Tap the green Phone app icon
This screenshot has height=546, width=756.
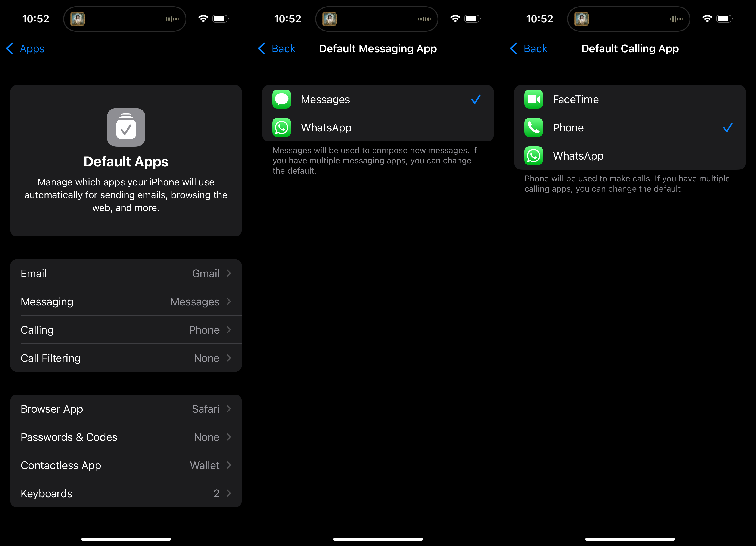[x=534, y=128]
